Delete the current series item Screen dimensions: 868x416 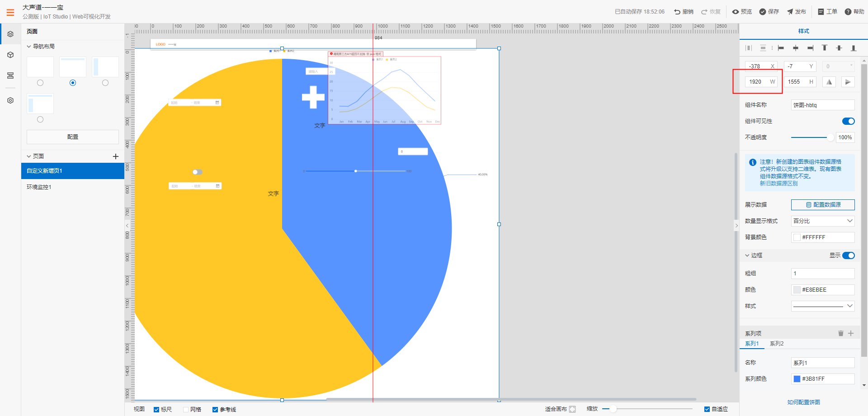coord(841,333)
